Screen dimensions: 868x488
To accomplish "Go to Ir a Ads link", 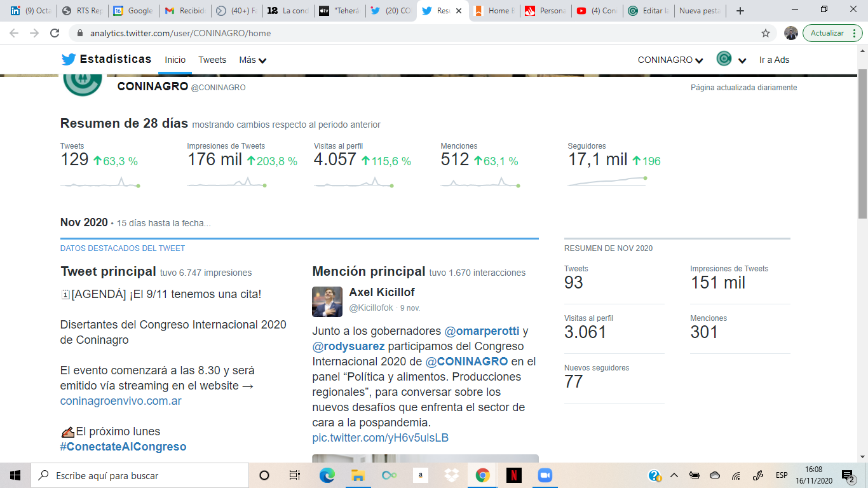I will pyautogui.click(x=774, y=60).
